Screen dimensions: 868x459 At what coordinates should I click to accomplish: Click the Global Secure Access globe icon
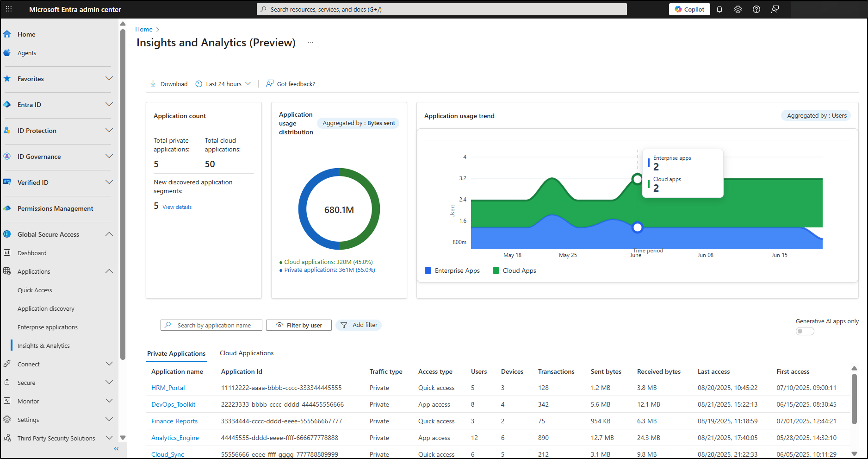pyautogui.click(x=7, y=234)
